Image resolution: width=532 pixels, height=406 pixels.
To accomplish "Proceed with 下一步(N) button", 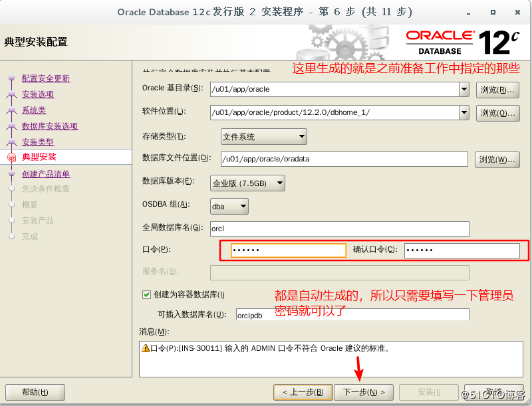I will tap(364, 393).
